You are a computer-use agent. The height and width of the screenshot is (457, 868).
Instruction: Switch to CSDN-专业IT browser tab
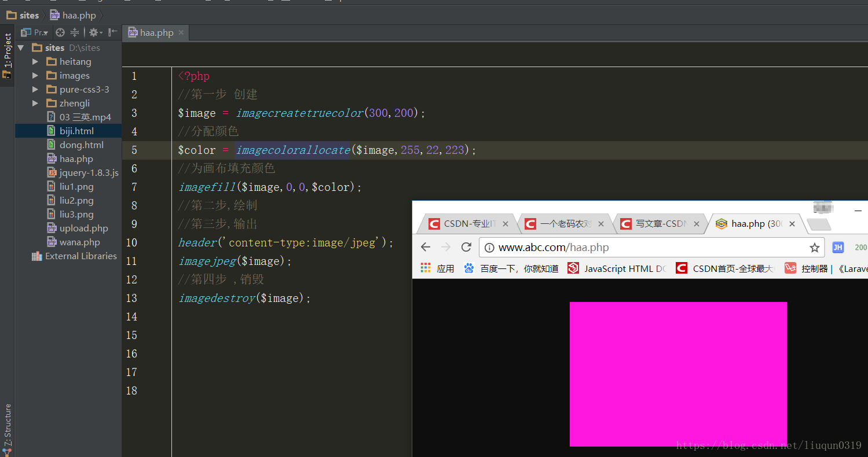(x=468, y=223)
